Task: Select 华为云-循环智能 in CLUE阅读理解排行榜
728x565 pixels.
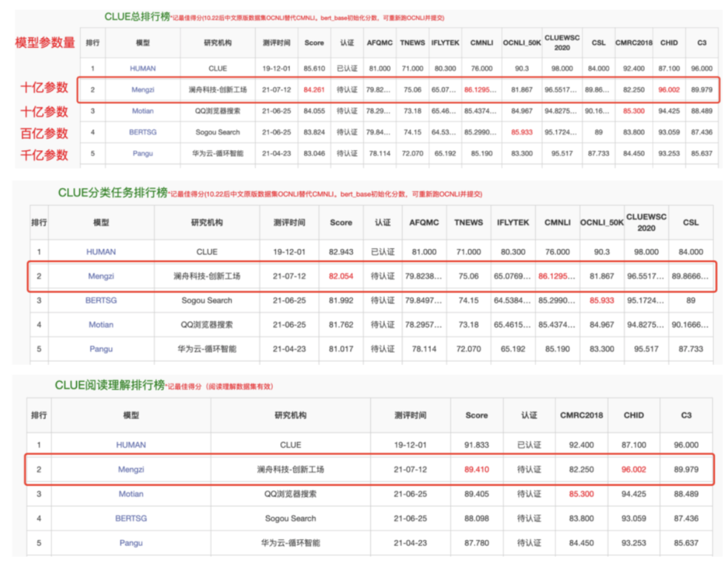Action: tap(290, 543)
